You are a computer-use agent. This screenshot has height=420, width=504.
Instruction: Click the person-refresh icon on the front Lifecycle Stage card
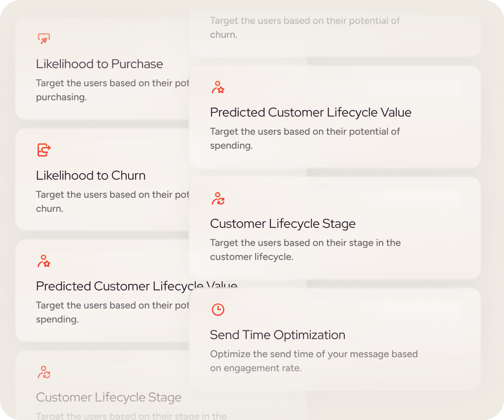pyautogui.click(x=218, y=199)
